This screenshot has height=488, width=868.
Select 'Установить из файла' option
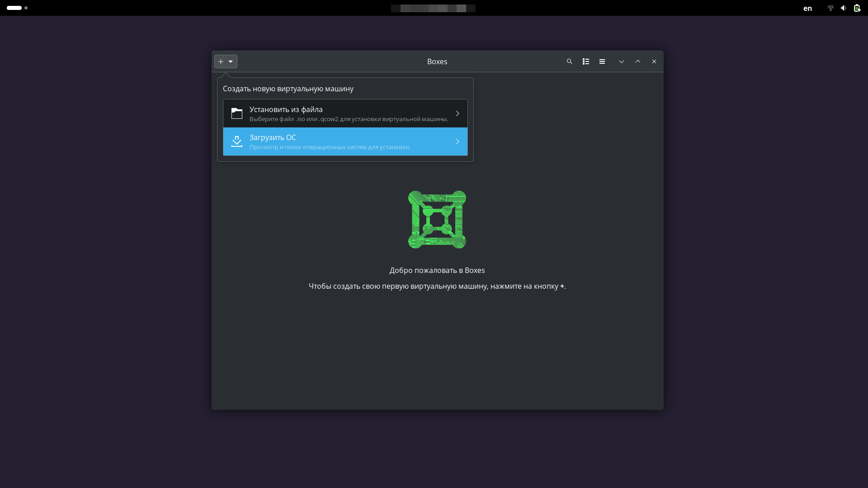click(x=345, y=113)
